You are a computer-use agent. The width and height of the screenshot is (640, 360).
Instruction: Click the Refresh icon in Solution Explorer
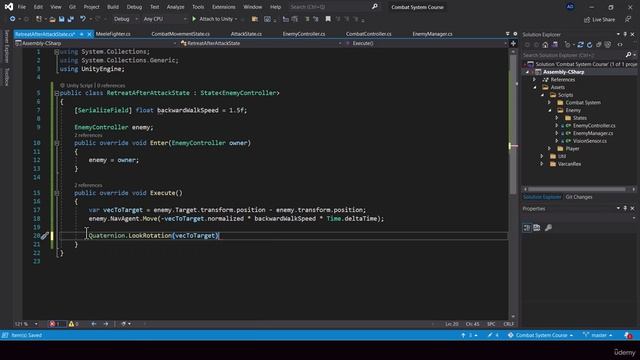click(x=589, y=45)
